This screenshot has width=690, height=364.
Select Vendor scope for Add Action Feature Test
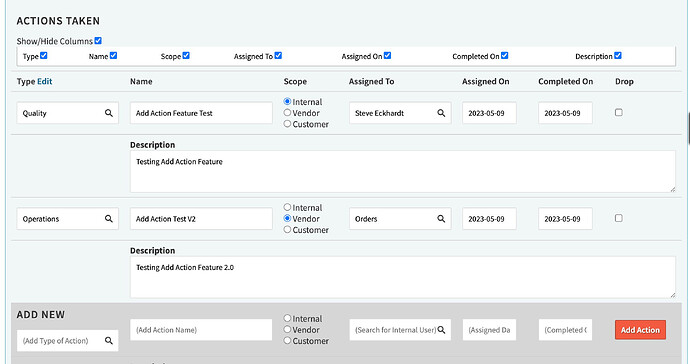(x=287, y=113)
